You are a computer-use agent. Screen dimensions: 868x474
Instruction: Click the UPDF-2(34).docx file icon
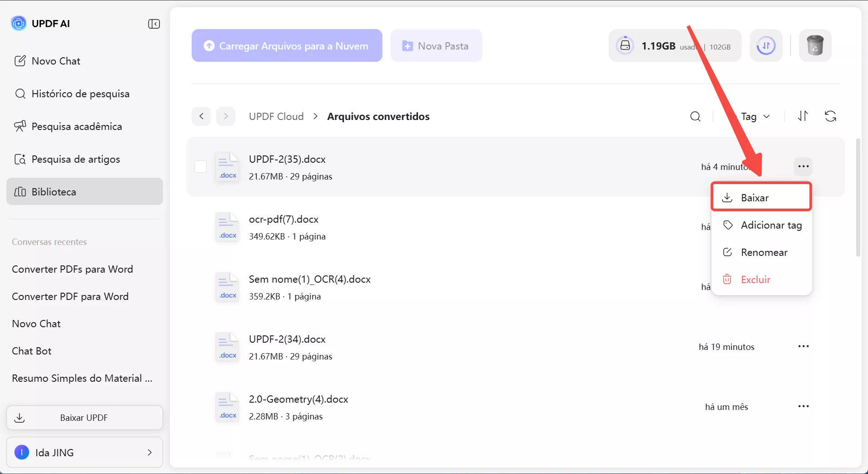click(x=227, y=347)
